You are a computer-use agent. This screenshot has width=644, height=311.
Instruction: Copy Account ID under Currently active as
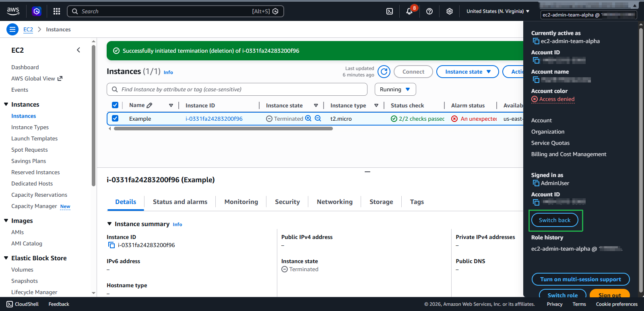[536, 60]
